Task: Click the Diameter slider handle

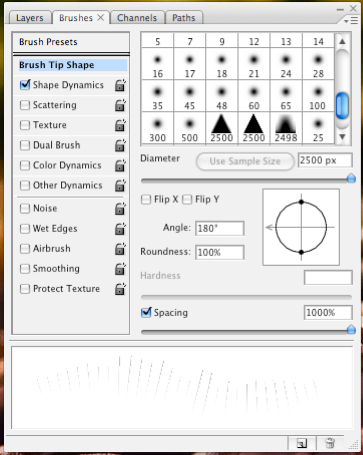Action: point(351,178)
